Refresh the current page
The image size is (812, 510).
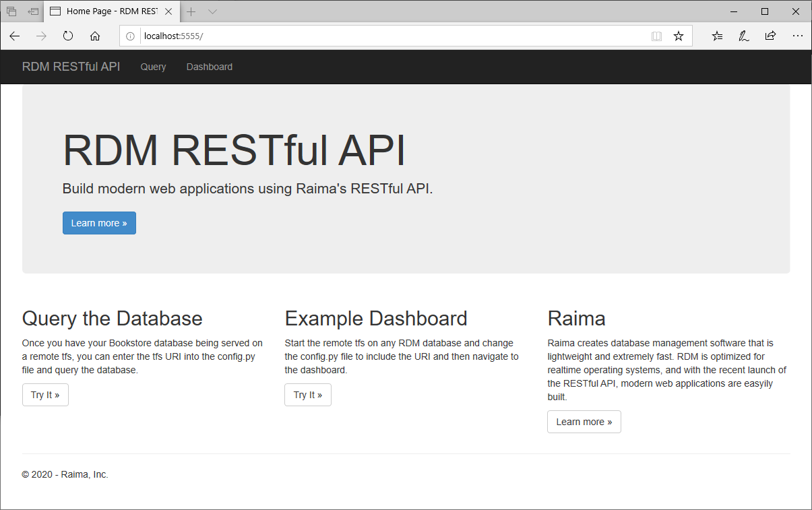pos(68,36)
